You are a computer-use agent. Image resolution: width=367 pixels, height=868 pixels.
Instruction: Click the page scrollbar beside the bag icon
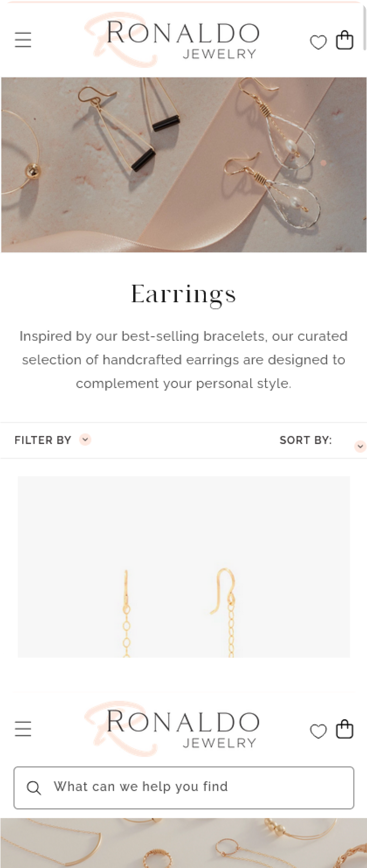click(364, 25)
